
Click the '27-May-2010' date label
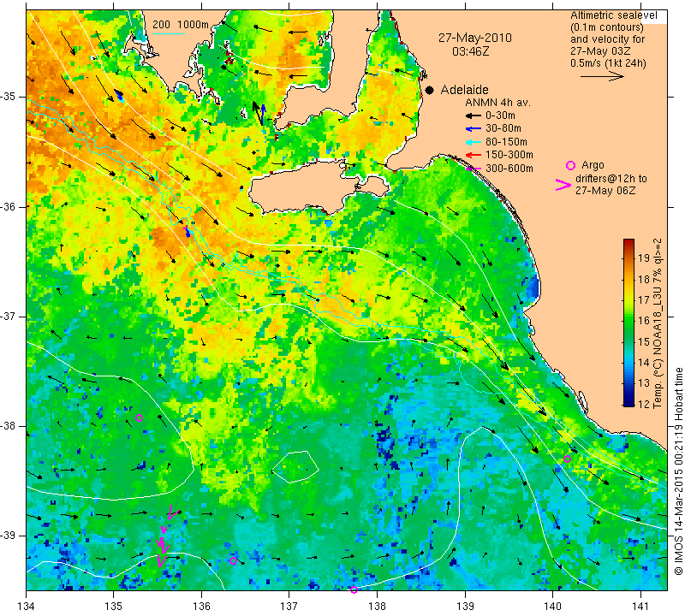click(x=475, y=38)
